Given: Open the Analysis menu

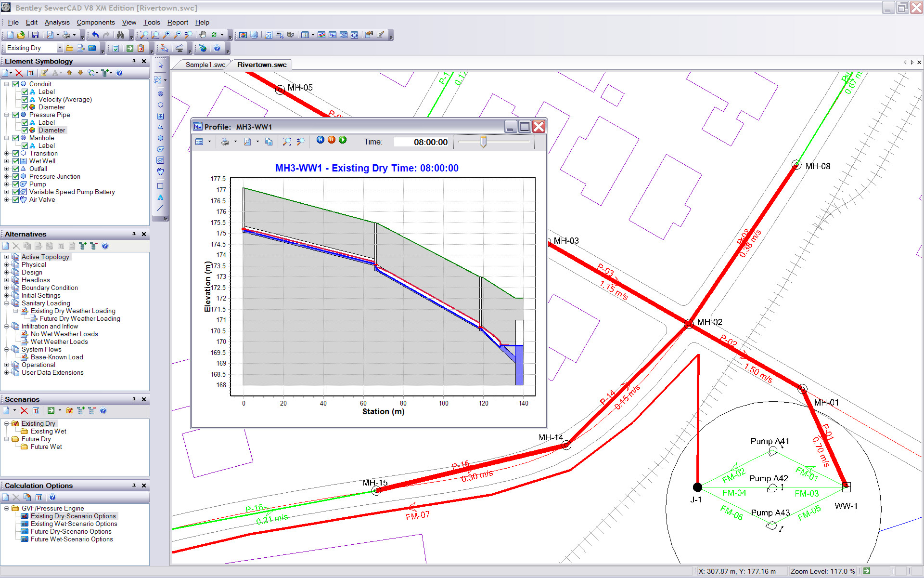Looking at the screenshot, I should pos(57,22).
